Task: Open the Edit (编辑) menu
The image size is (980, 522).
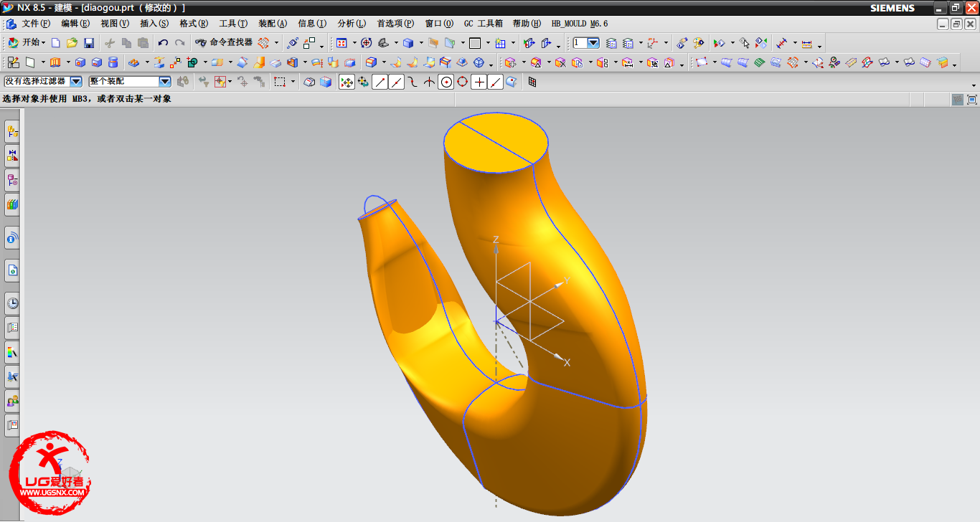Action: pyautogui.click(x=75, y=24)
